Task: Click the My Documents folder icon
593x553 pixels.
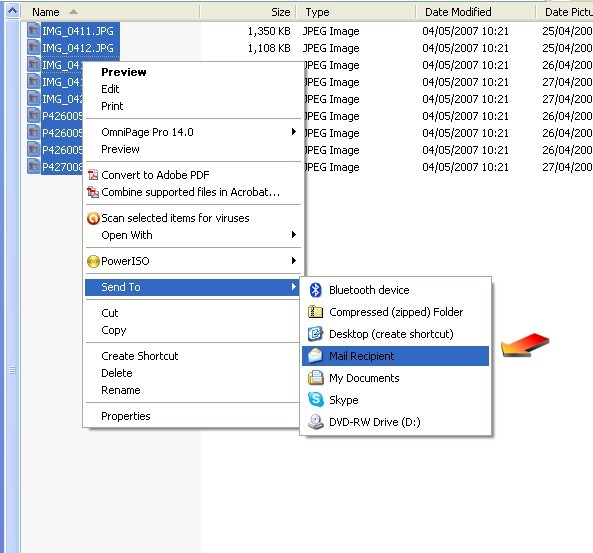Action: (315, 378)
